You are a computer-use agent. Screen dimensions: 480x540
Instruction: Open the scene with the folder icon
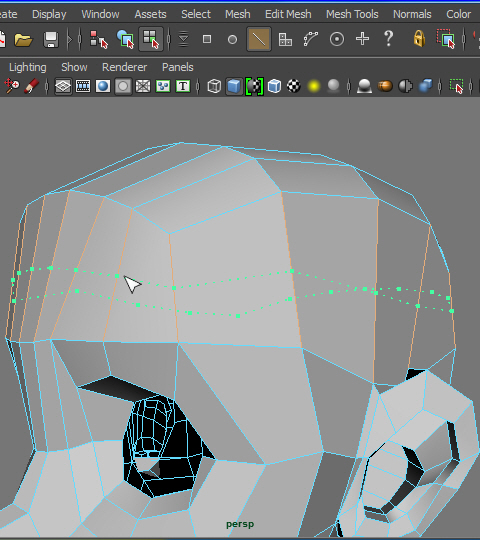point(23,40)
